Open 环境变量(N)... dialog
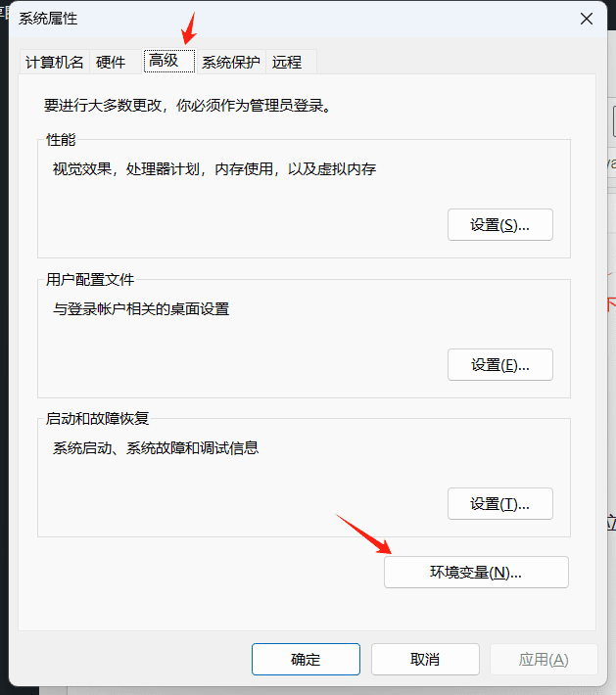616x695 pixels. click(476, 573)
